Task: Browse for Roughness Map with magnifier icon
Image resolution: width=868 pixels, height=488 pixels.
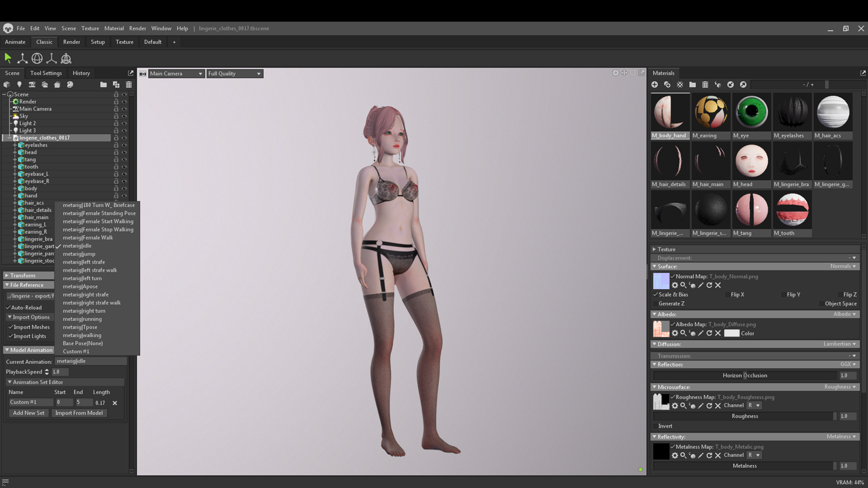Action: click(683, 406)
